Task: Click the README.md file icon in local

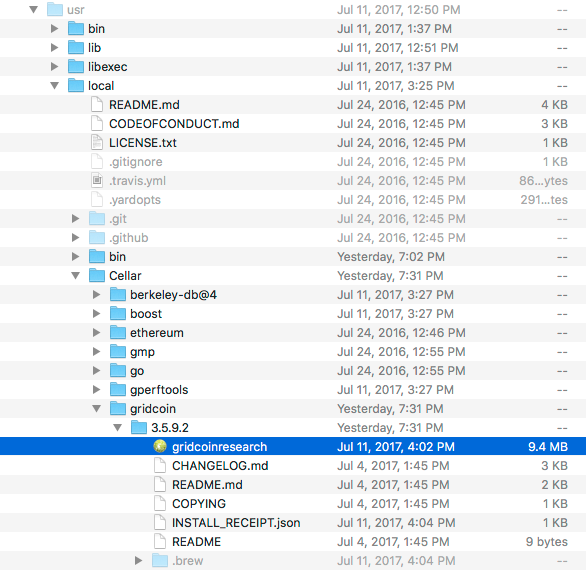Action: (97, 105)
